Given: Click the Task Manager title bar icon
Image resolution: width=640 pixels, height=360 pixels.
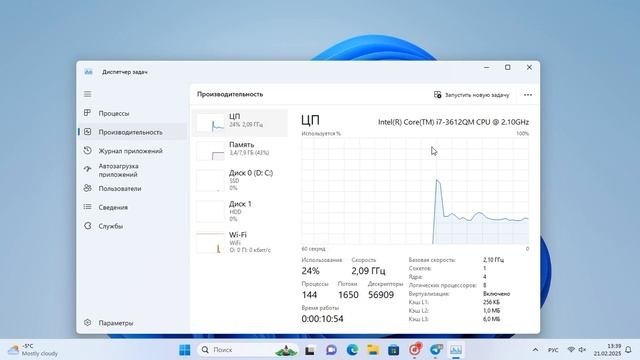Looking at the screenshot, I should click(x=88, y=72).
